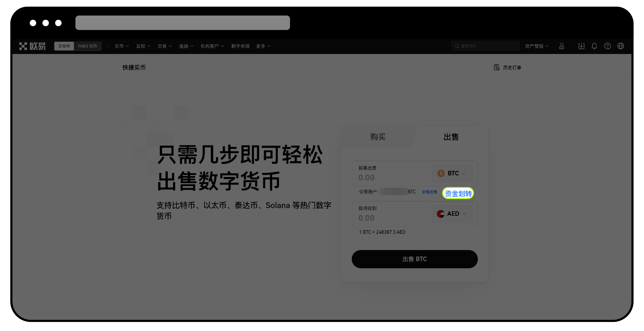The image size is (644, 331).
Task: Open the 新手学院 menu item
Action: [240, 46]
